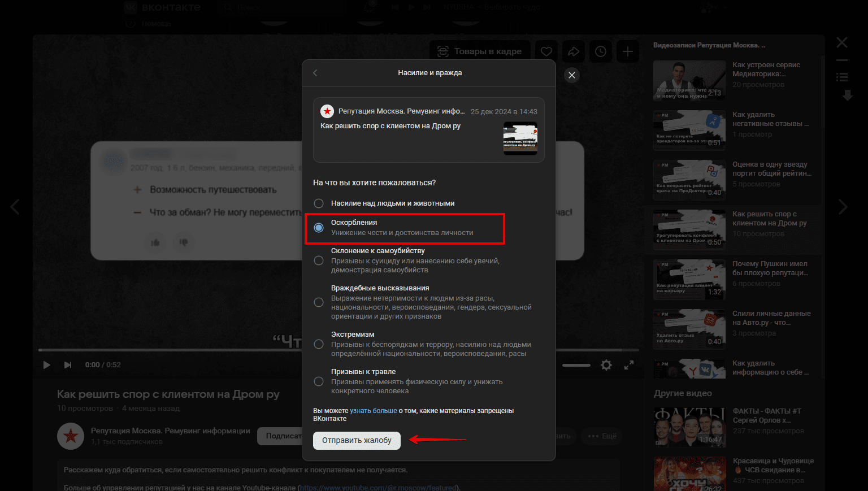Add video with plus icon
Viewport: 868px width, 491px height.
coord(628,51)
